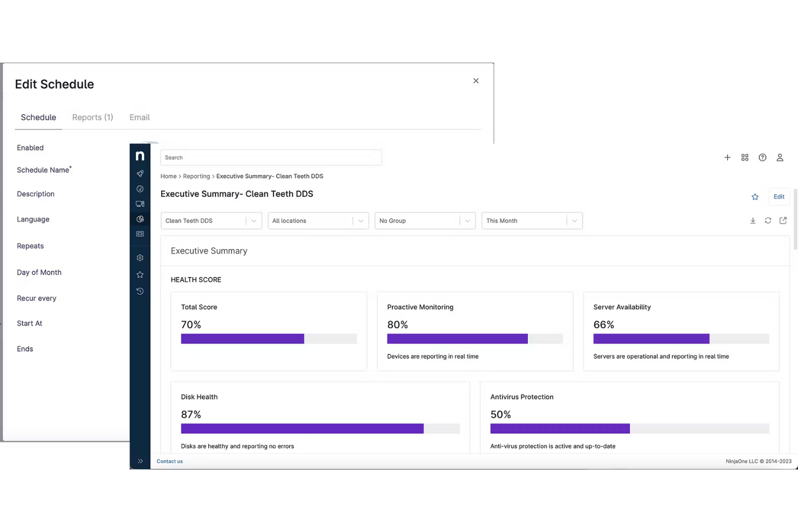The width and height of the screenshot is (798, 532).
Task: Click the Schedule Name label
Action: tap(44, 170)
